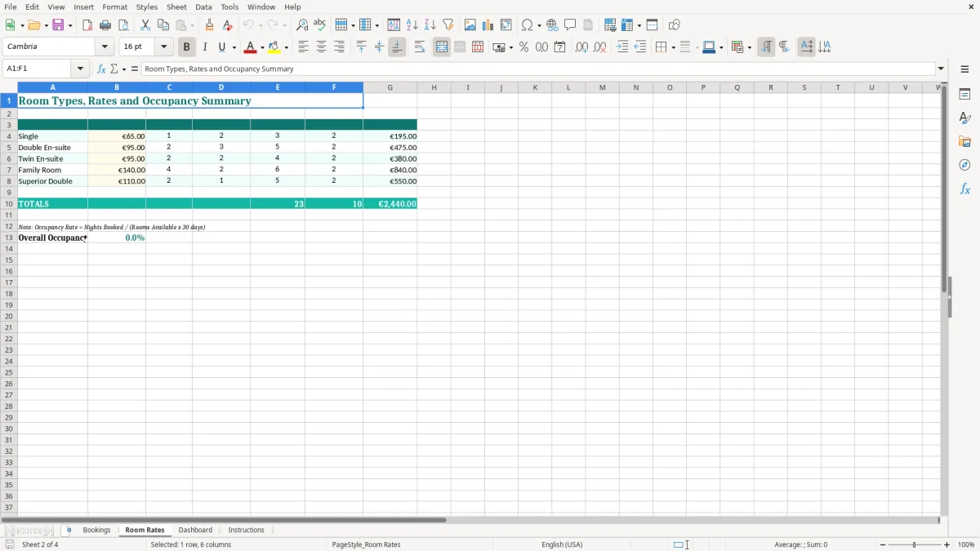Open the Font Name dropdown list
The width and height of the screenshot is (980, 551).
(x=105, y=47)
